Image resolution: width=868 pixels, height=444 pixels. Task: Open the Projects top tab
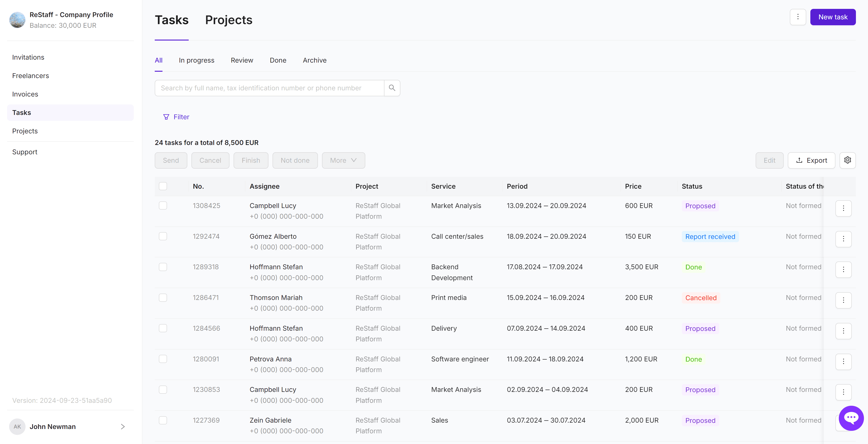point(229,20)
